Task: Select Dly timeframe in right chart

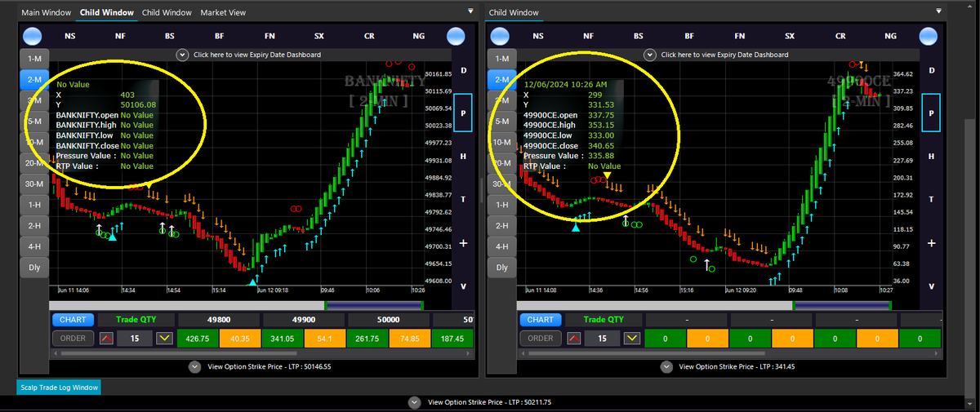Action: [x=501, y=267]
